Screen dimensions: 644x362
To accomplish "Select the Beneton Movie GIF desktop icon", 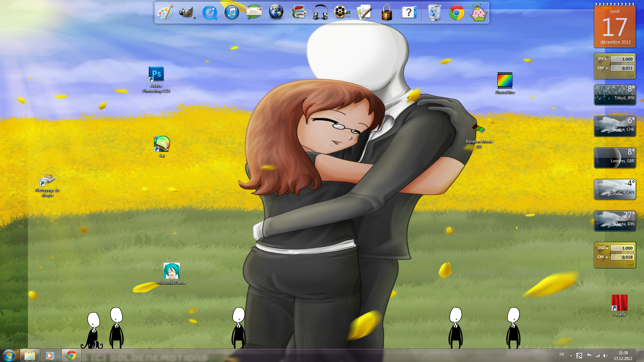I will (x=479, y=136).
